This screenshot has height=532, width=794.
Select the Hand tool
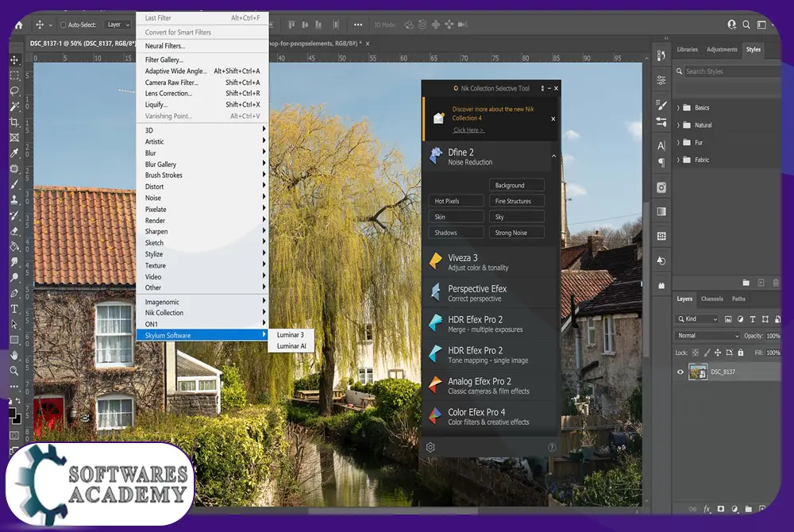(x=14, y=355)
